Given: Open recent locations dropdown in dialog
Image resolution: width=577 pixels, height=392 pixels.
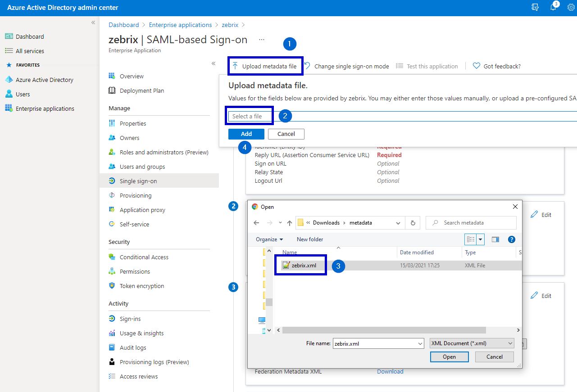Looking at the screenshot, I should point(280,223).
